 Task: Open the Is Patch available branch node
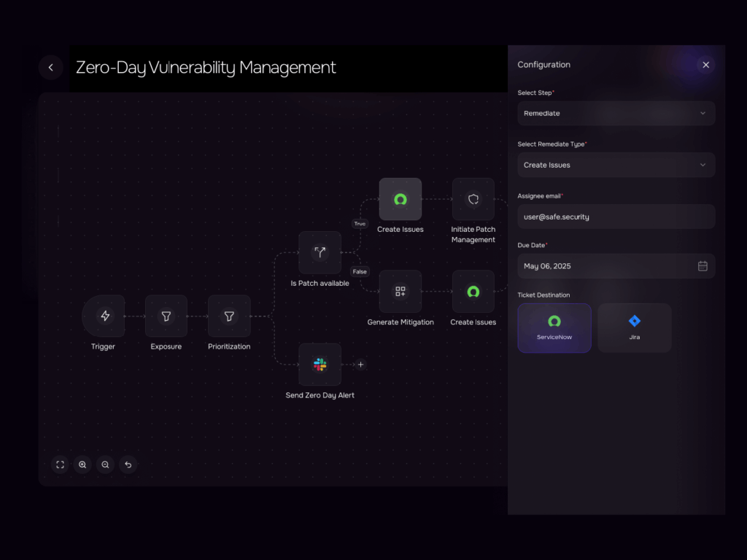click(320, 252)
